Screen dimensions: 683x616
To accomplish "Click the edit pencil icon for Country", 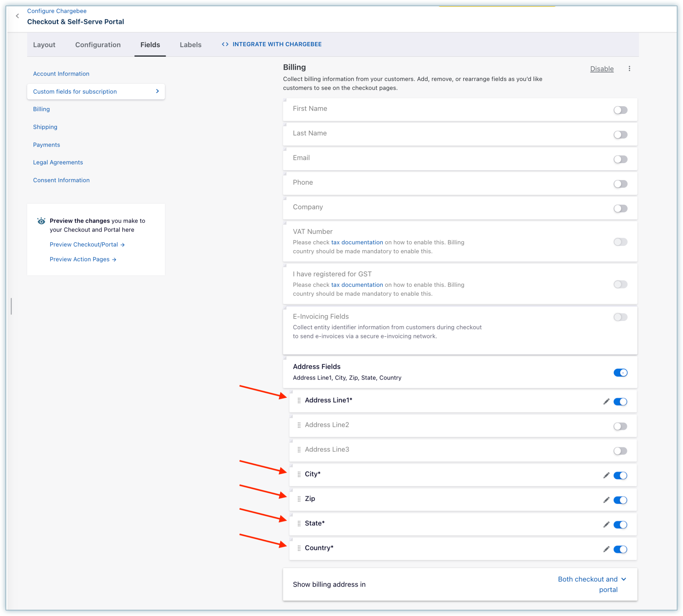I will (606, 549).
